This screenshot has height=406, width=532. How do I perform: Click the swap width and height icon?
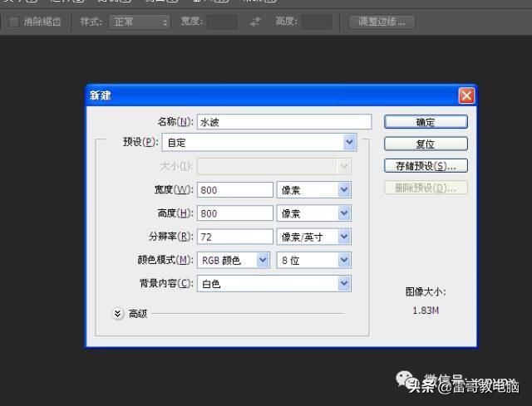[x=255, y=22]
